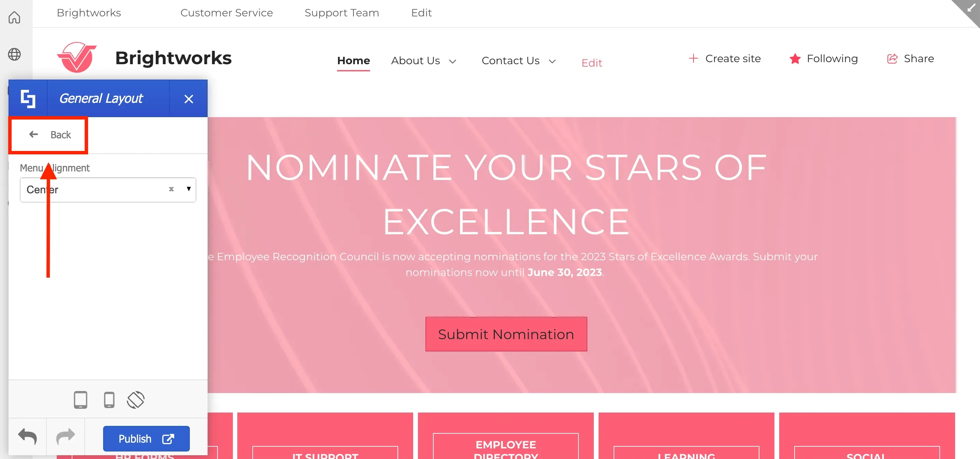
Task: Expand the About Us menu chevron
Action: [452, 61]
